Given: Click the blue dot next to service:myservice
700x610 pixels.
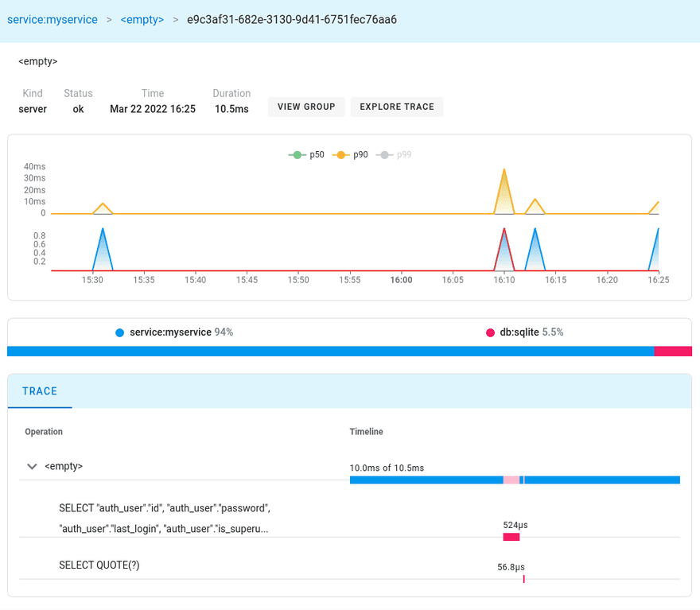Looking at the screenshot, I should (x=120, y=332).
